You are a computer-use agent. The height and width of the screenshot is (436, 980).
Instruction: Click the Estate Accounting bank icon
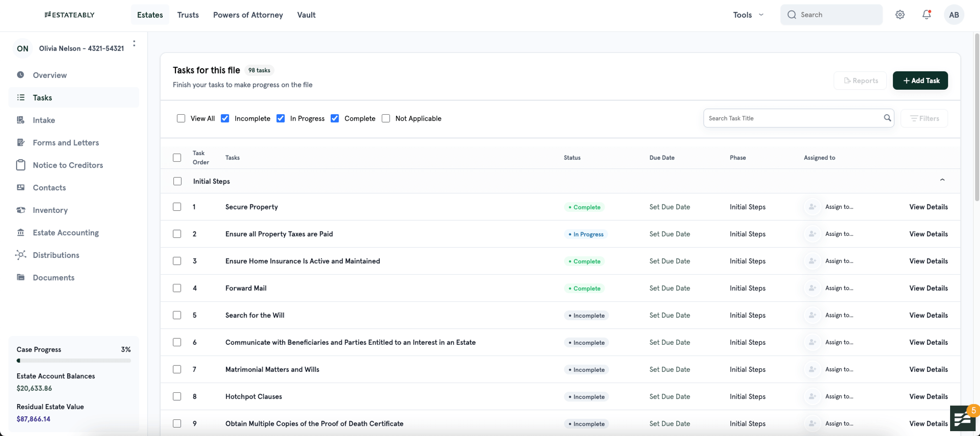pos(21,232)
